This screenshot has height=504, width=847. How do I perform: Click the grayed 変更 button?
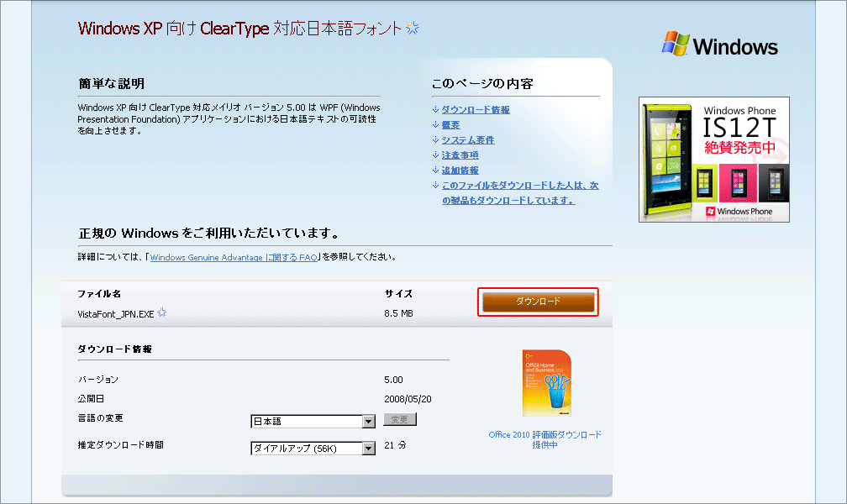[x=400, y=419]
